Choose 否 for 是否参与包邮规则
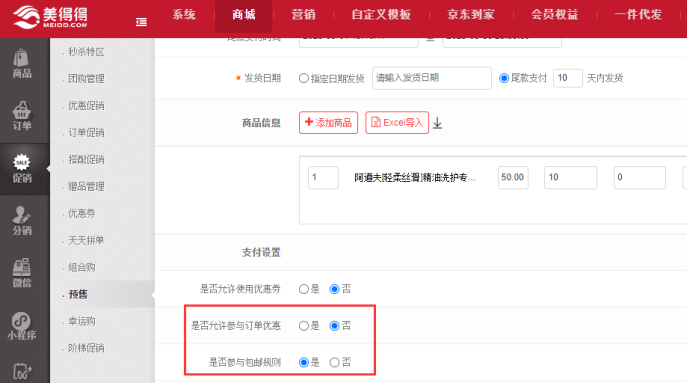This screenshot has width=688, height=383. pyautogui.click(x=334, y=362)
